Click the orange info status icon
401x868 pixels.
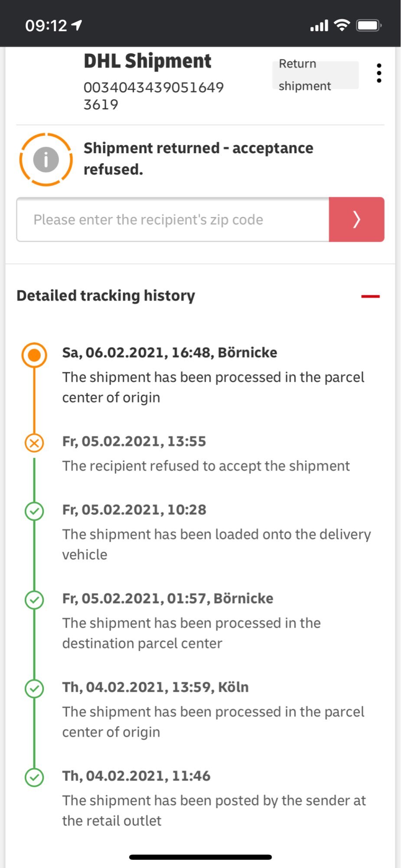46,159
